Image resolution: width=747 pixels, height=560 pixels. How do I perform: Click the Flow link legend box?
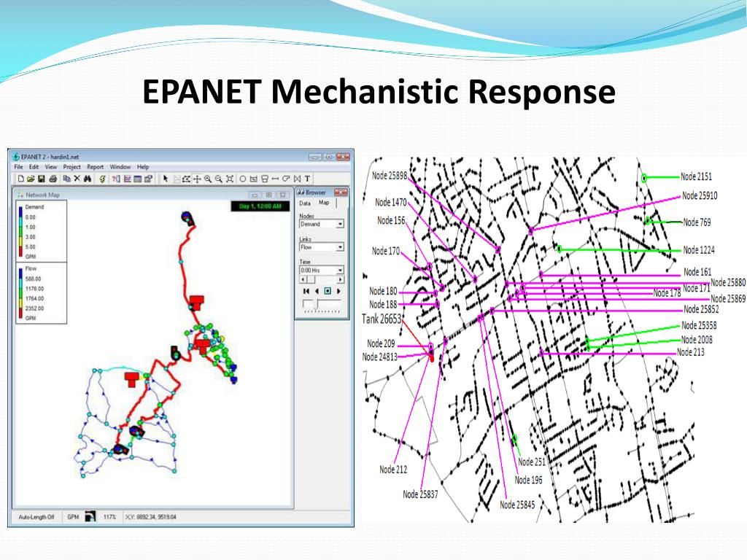(x=42, y=293)
